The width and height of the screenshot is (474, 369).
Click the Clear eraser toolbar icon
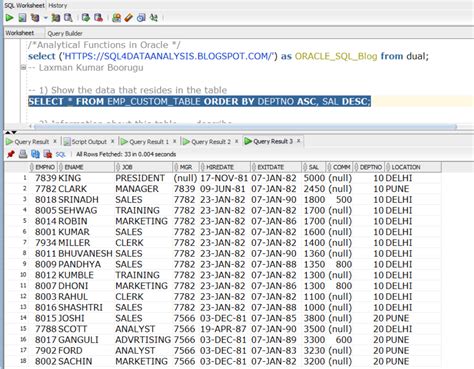point(128,18)
